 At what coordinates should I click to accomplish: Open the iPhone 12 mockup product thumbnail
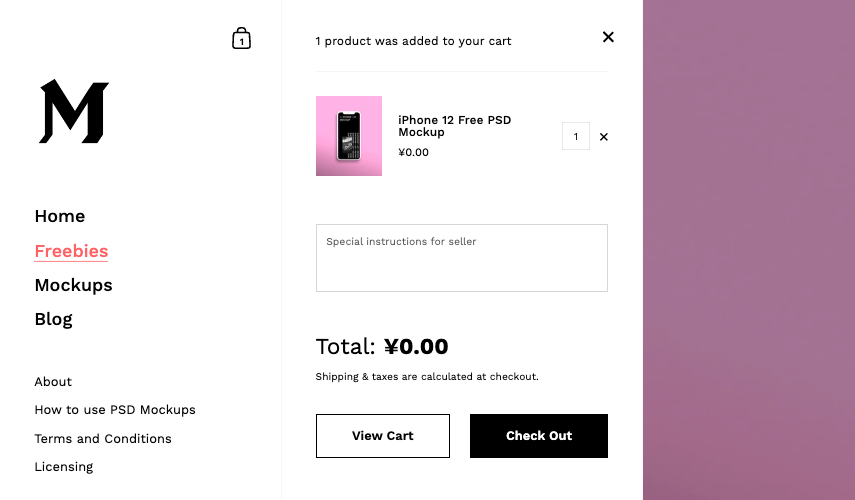pyautogui.click(x=349, y=136)
